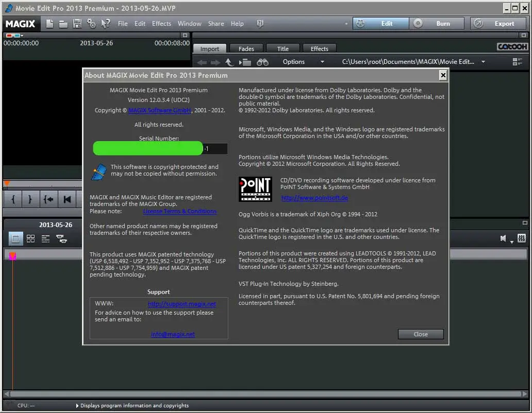Open the Edit menu
Image resolution: width=532 pixels, height=413 pixels.
click(140, 24)
